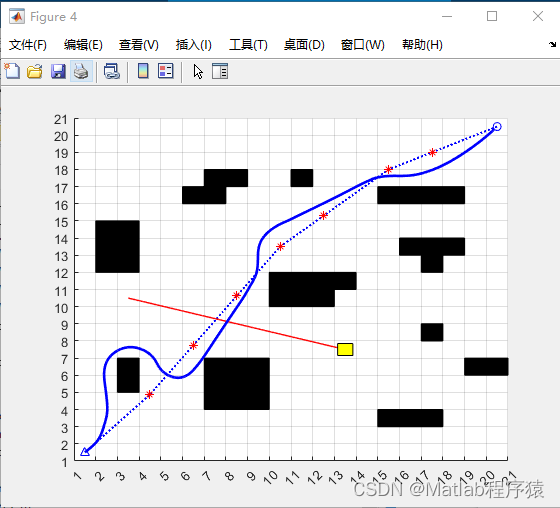Click the Insert Legend icon
The image size is (560, 508).
[x=166, y=71]
